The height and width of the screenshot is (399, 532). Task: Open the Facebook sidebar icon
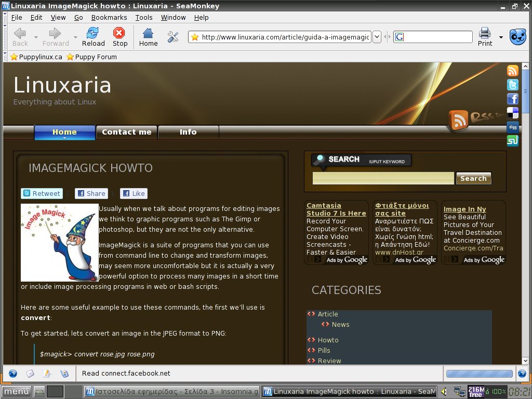point(513,99)
